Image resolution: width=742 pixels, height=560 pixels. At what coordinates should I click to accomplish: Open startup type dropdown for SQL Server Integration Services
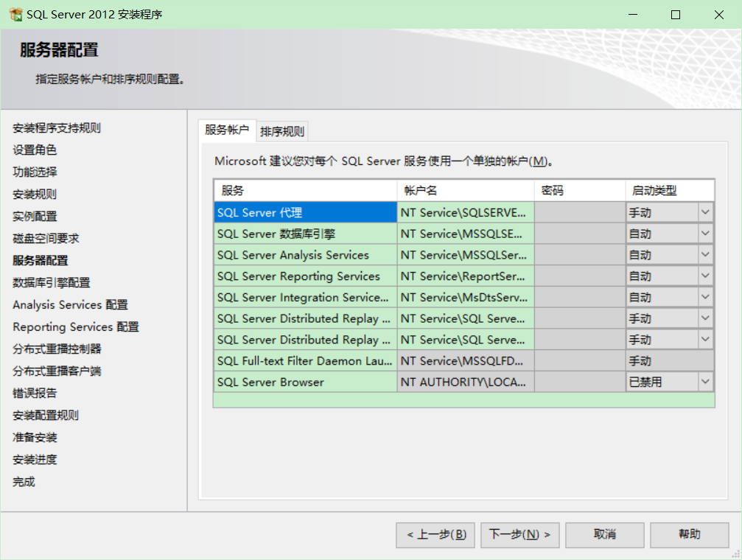pos(705,297)
